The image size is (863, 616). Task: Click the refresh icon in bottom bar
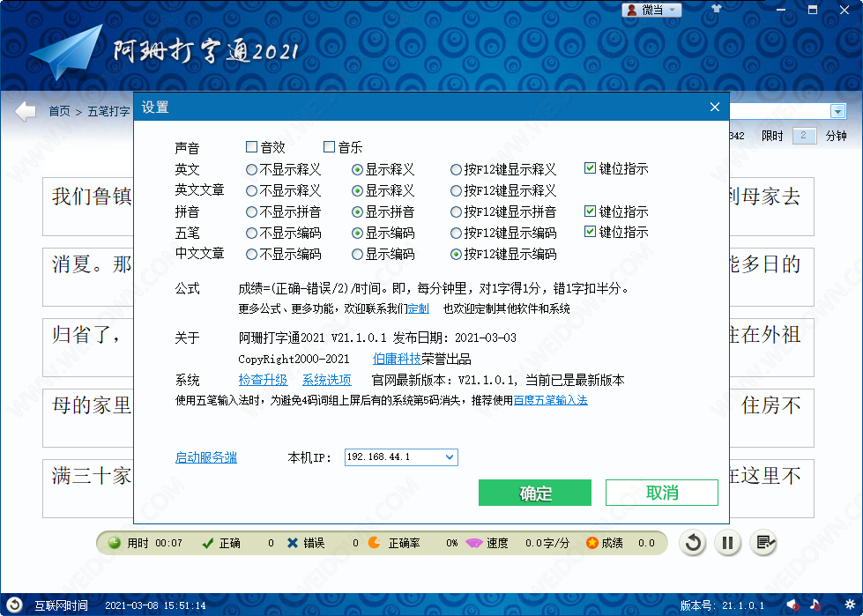(x=14, y=605)
